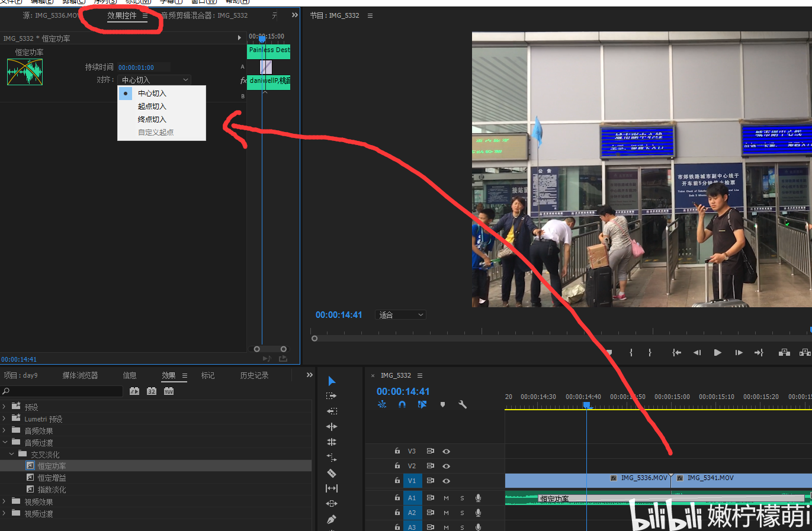Expand the 预设 folder
This screenshot has height=531, width=812.
coord(4,407)
